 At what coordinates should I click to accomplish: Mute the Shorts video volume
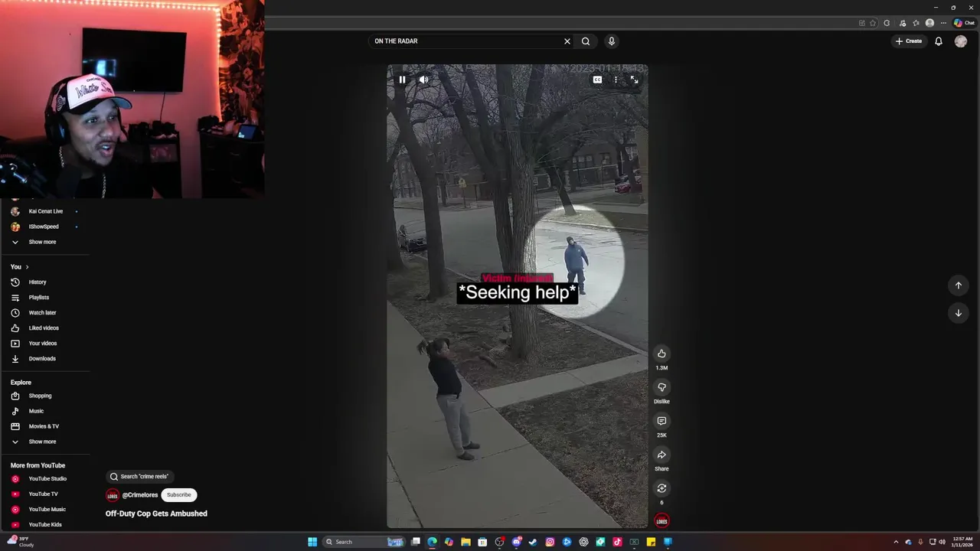pos(423,80)
